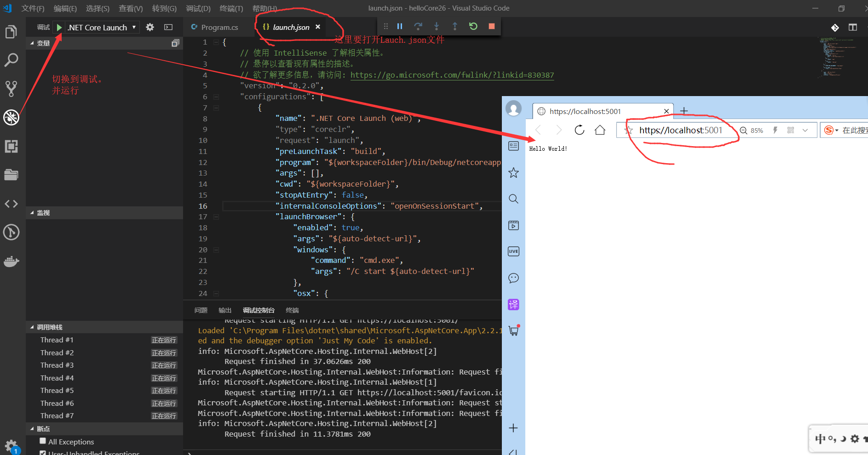Switch to the Program.cs editor tab
The width and height of the screenshot is (868, 455).
click(215, 28)
